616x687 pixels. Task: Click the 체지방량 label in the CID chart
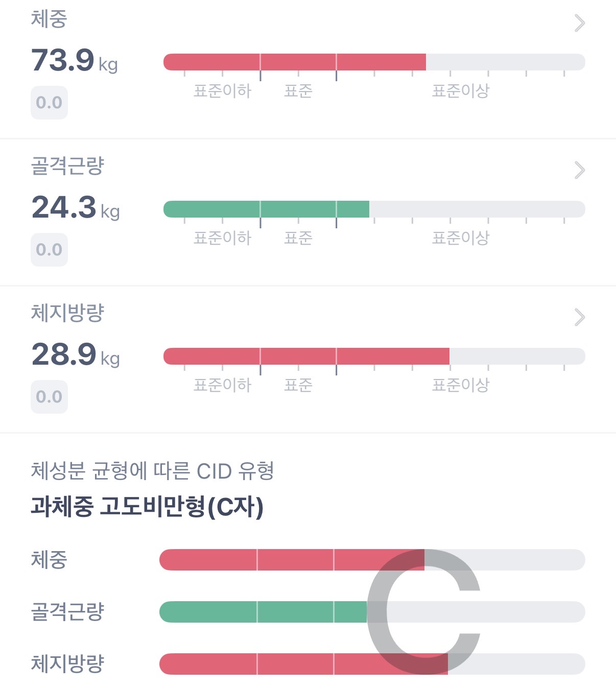67,664
